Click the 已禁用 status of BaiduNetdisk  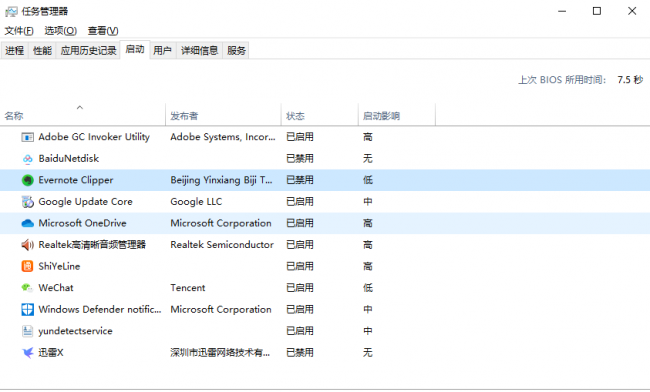click(x=300, y=159)
